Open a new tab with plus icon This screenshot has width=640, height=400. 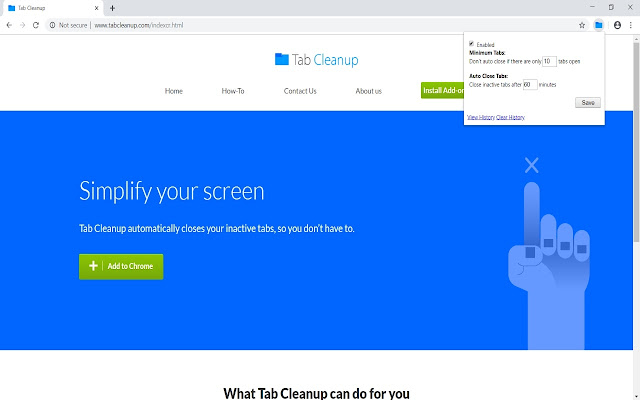pos(112,8)
